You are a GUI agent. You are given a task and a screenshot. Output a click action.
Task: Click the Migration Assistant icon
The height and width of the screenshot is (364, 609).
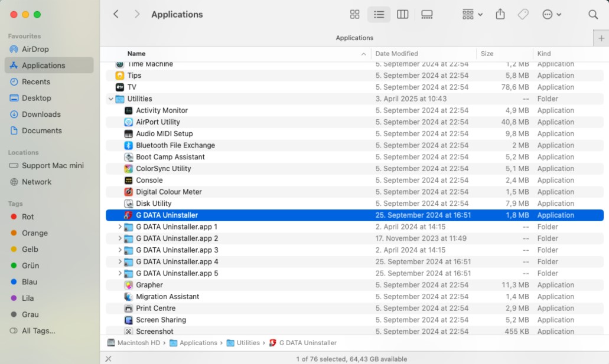pos(128,297)
